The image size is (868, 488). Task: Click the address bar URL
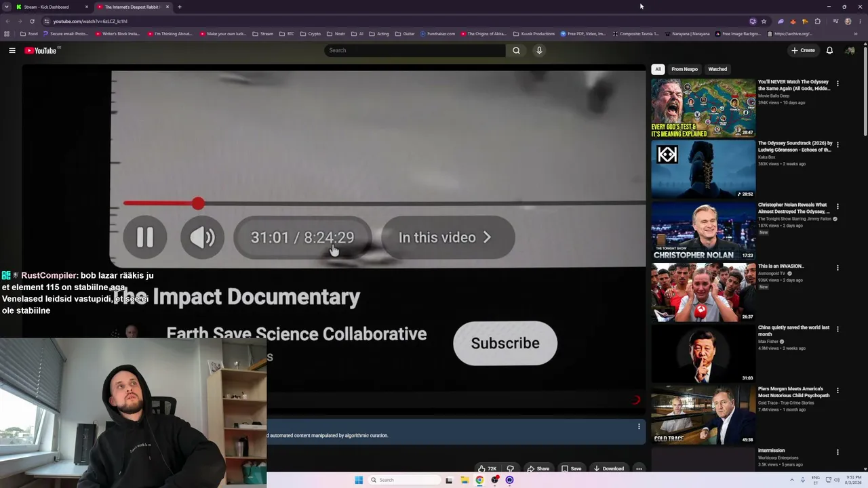click(x=90, y=21)
